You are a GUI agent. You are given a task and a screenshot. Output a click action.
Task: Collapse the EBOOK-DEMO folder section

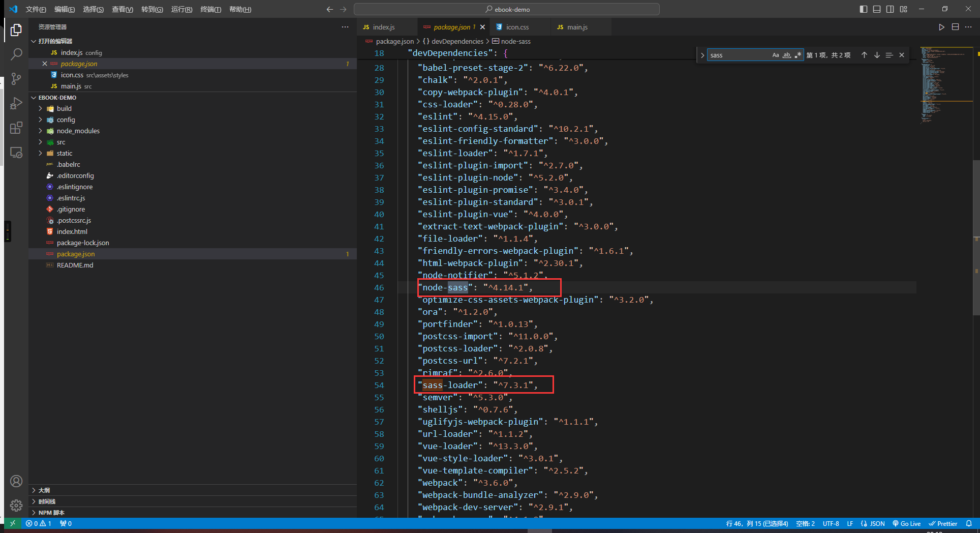34,98
